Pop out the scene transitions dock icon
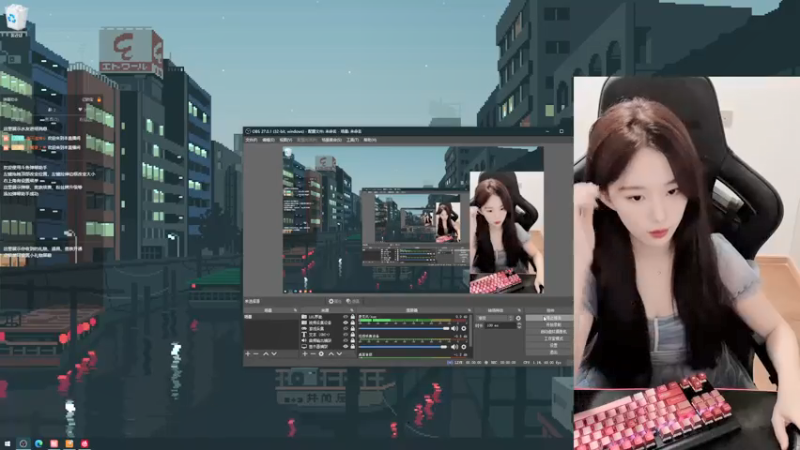Viewport: 800px width, 450px height. coord(519,310)
